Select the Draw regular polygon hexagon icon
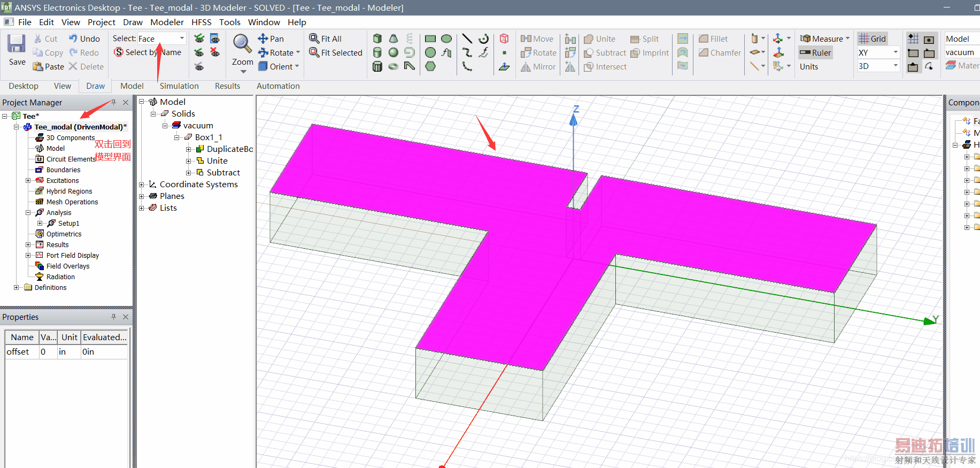This screenshot has width=980, height=468. pos(430,66)
